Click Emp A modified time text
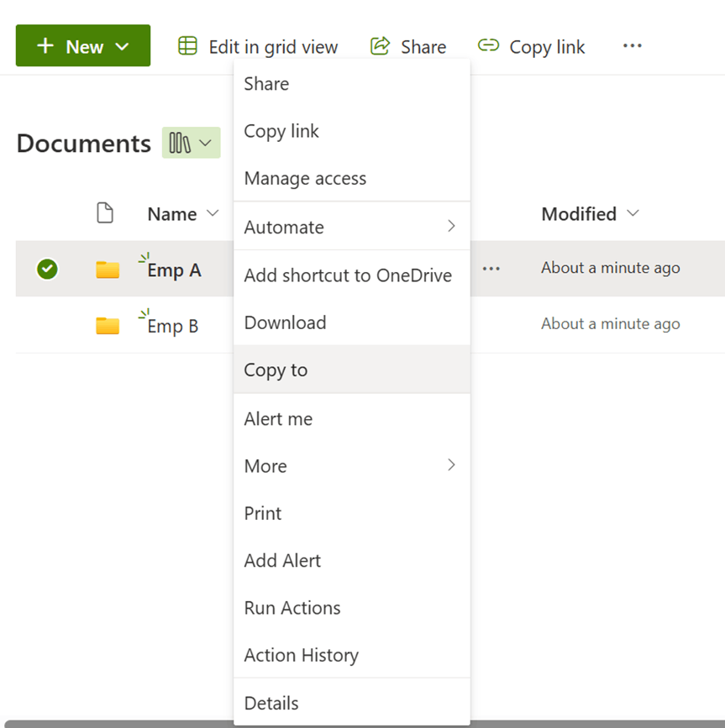This screenshot has height=728, width=725. tap(610, 268)
